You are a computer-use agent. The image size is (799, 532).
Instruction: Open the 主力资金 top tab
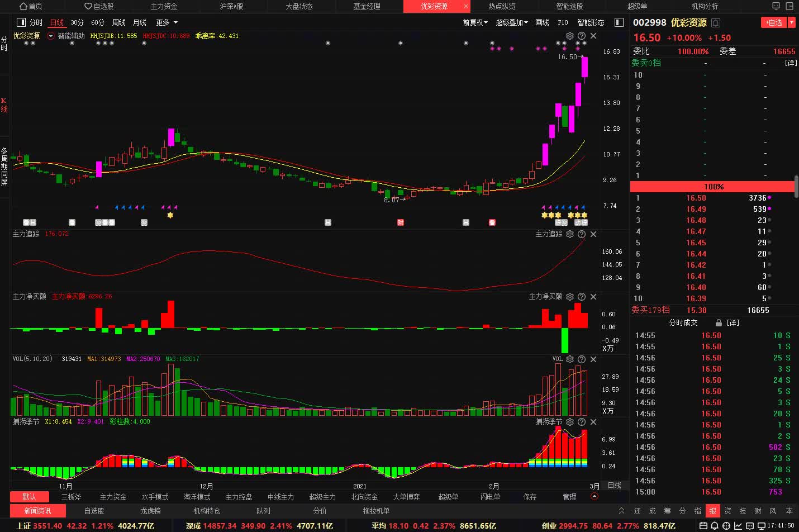pyautogui.click(x=164, y=6)
